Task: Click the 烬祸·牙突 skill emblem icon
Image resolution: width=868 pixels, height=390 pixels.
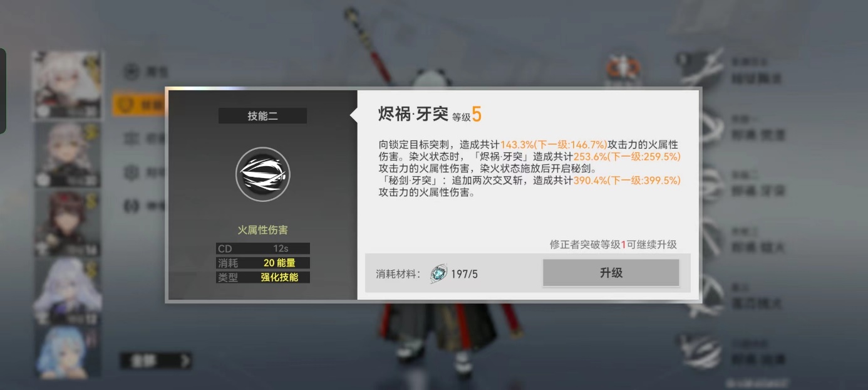Action: (262, 174)
